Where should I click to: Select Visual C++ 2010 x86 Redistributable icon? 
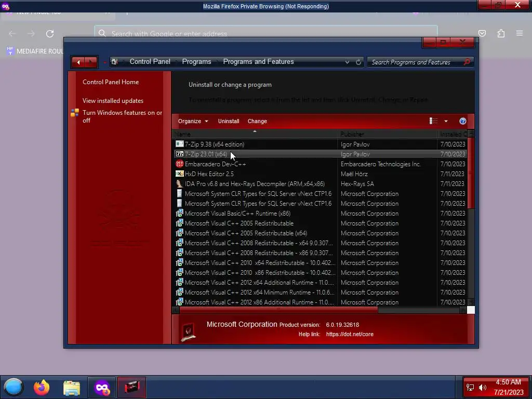pos(179,272)
